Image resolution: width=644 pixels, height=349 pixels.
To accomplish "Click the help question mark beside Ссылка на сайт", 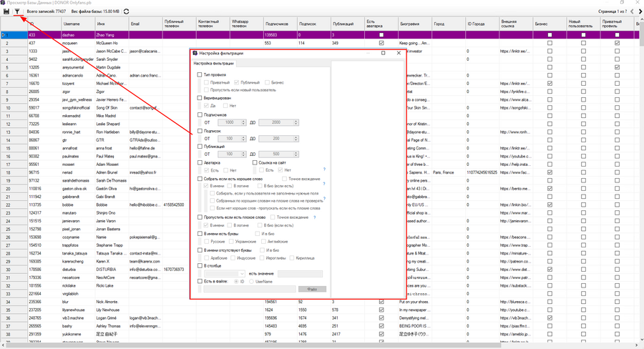I will (324, 169).
